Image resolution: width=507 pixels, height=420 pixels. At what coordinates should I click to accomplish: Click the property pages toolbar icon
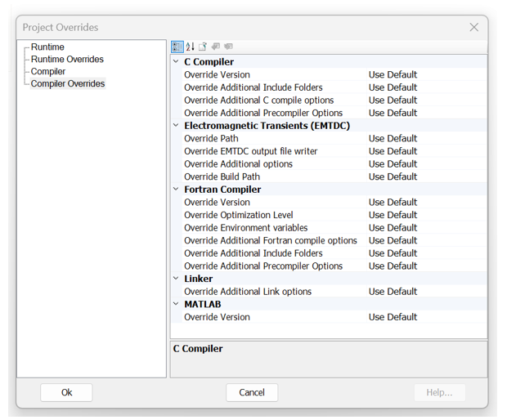(203, 47)
